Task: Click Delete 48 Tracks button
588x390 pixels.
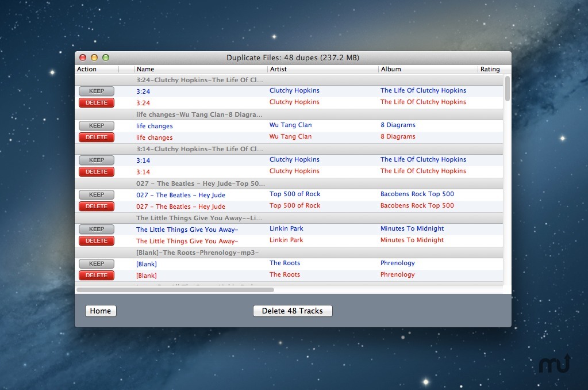Action: pyautogui.click(x=293, y=311)
